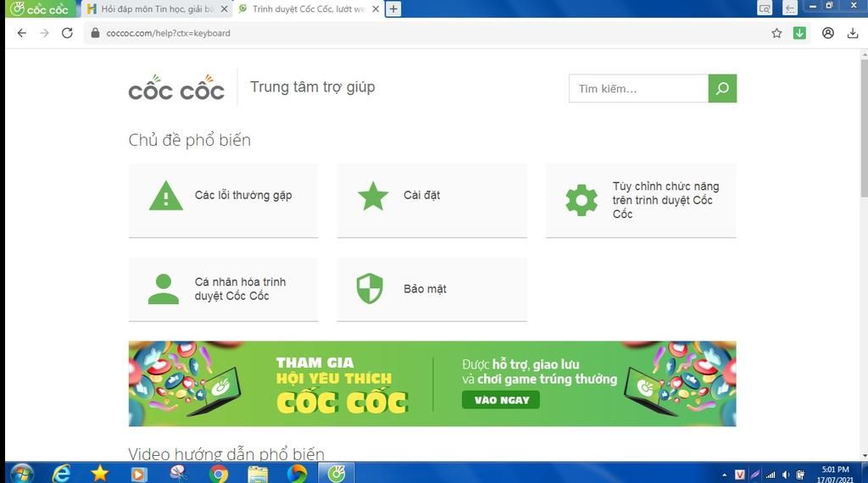The height and width of the screenshot is (483, 868).
Task: Go forward with the forward arrow
Action: pyautogui.click(x=44, y=33)
